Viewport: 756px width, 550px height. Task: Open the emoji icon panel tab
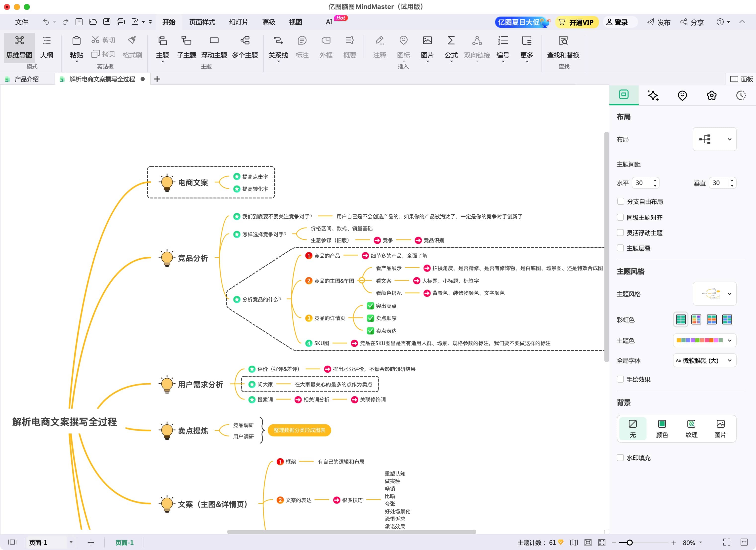pyautogui.click(x=682, y=95)
